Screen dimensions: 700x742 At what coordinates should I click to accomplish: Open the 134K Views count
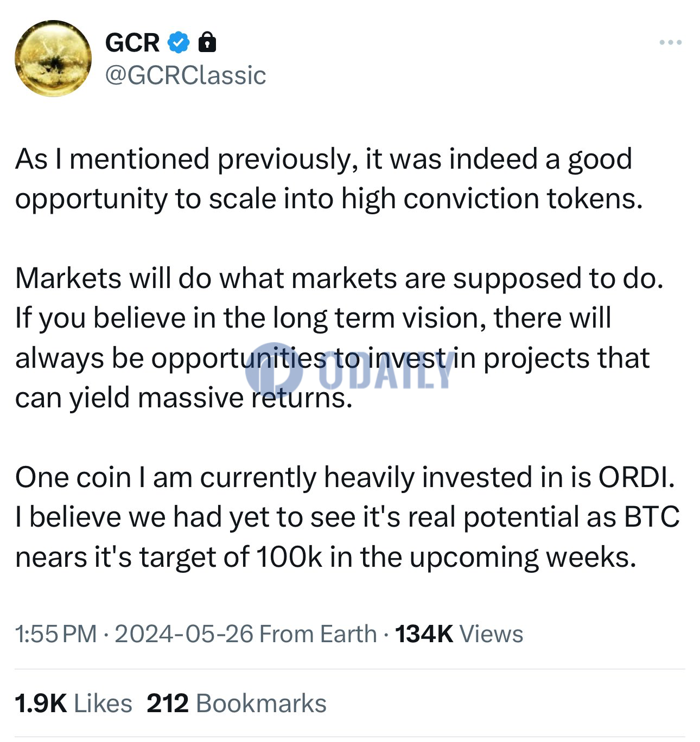click(x=459, y=634)
